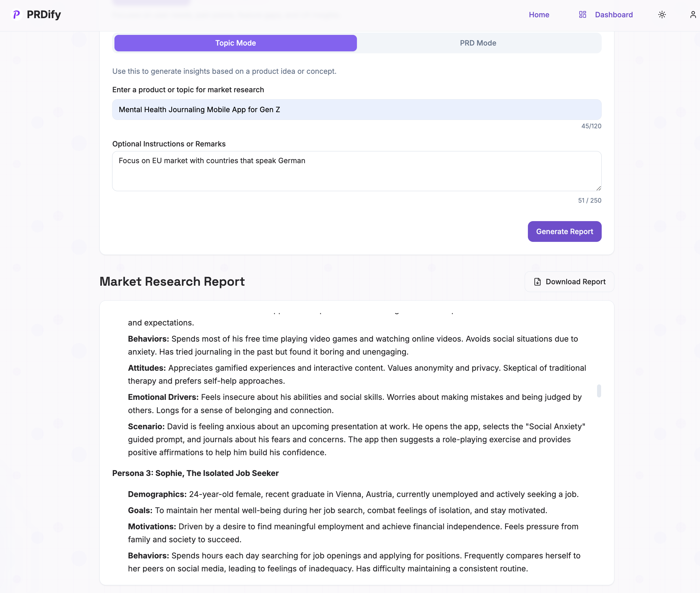700x593 pixels.
Task: Click the Market Research Report heading
Action: [172, 282]
